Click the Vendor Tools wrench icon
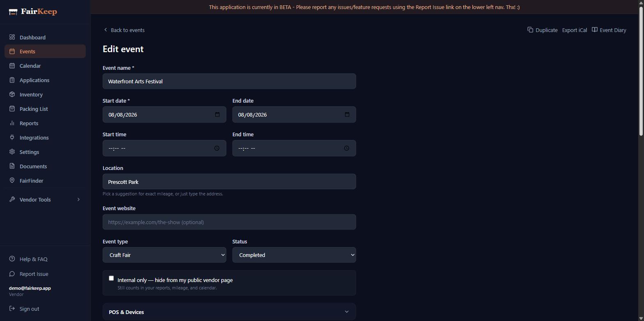The image size is (644, 321). pos(12,199)
